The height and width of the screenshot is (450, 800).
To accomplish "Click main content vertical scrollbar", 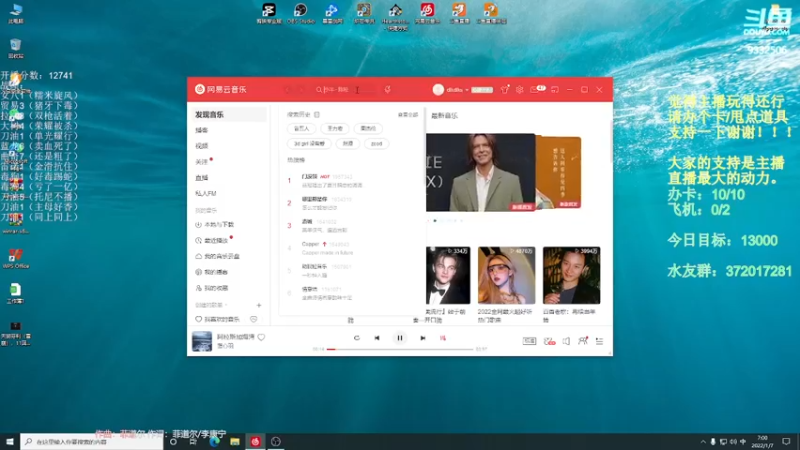I will [611, 143].
